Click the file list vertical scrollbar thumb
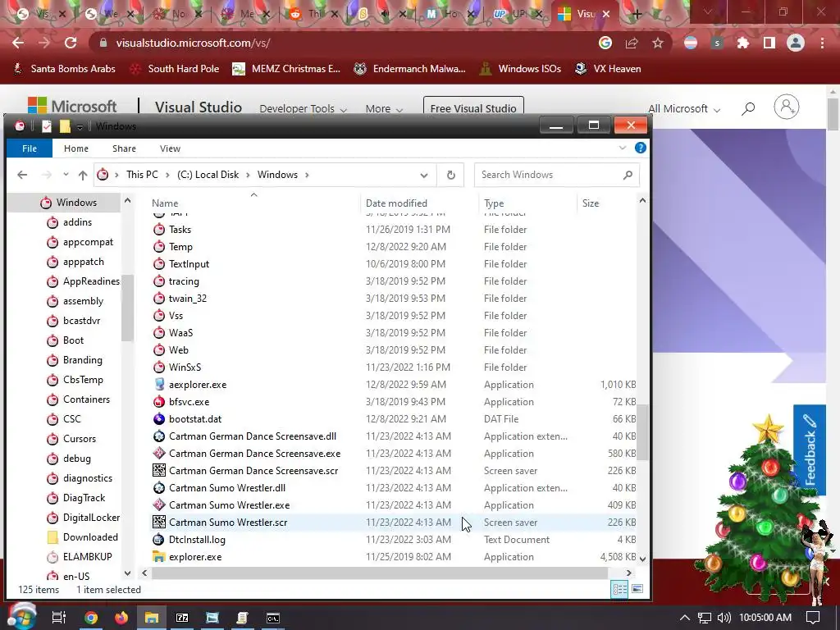Viewport: 840px width, 630px height. tap(642, 431)
